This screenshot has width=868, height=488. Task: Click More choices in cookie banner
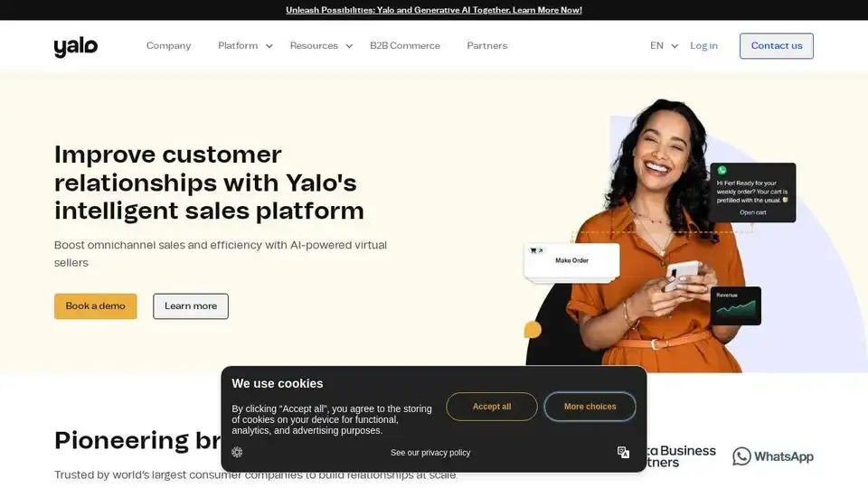pos(590,407)
